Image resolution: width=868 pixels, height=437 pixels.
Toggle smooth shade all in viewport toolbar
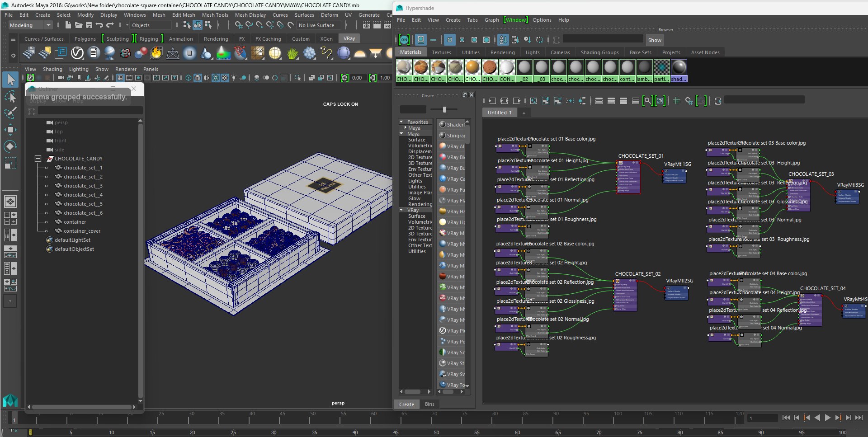pyautogui.click(x=198, y=78)
